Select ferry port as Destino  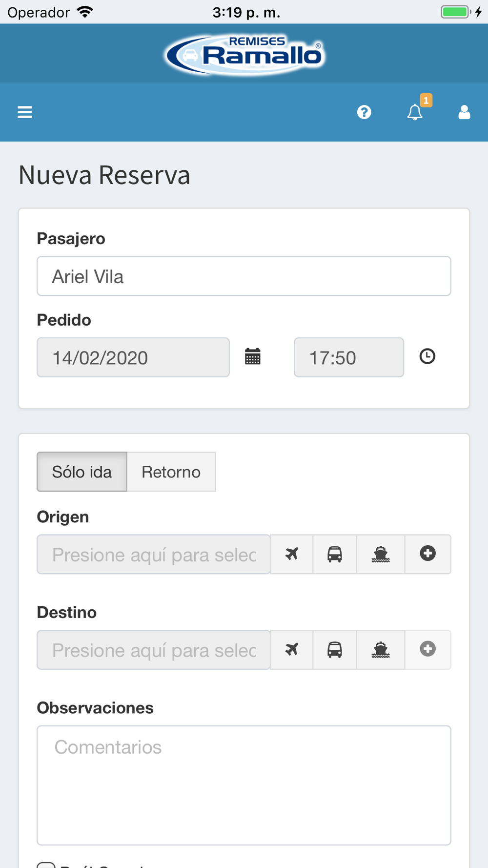381,650
